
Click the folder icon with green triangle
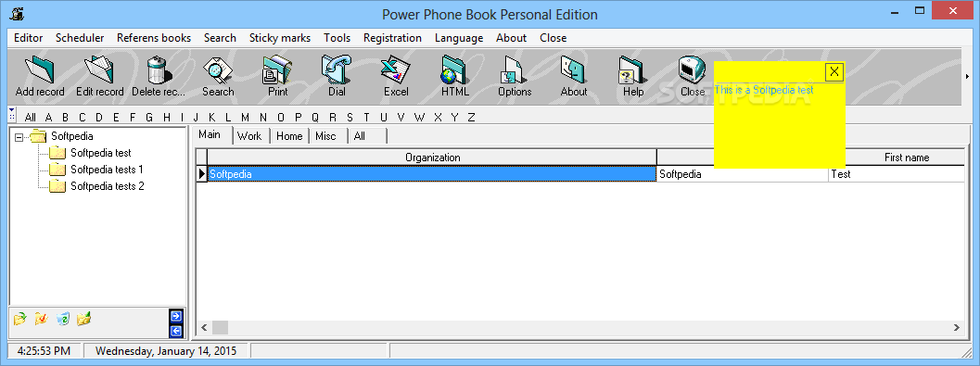(x=83, y=319)
